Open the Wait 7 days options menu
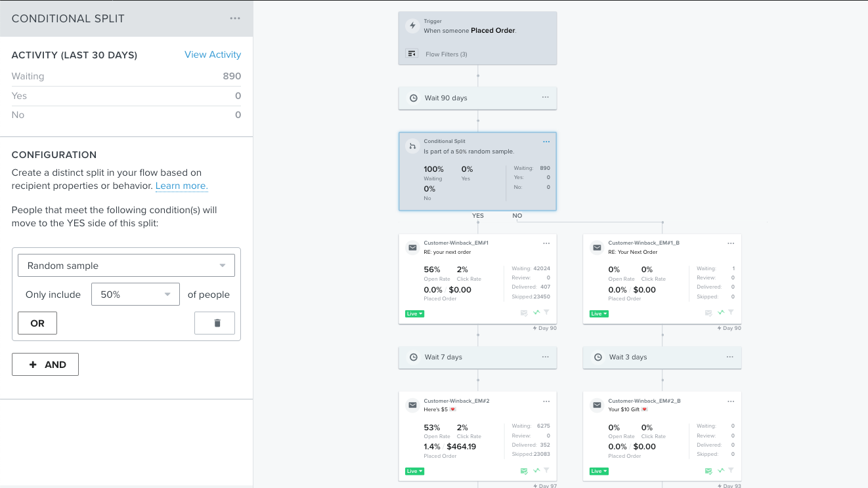 [546, 357]
